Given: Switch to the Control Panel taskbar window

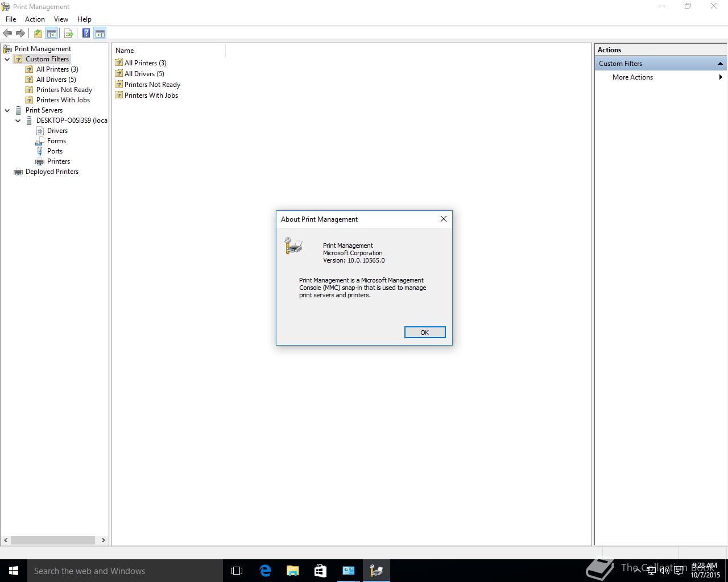Looking at the screenshot, I should pyautogui.click(x=349, y=571).
